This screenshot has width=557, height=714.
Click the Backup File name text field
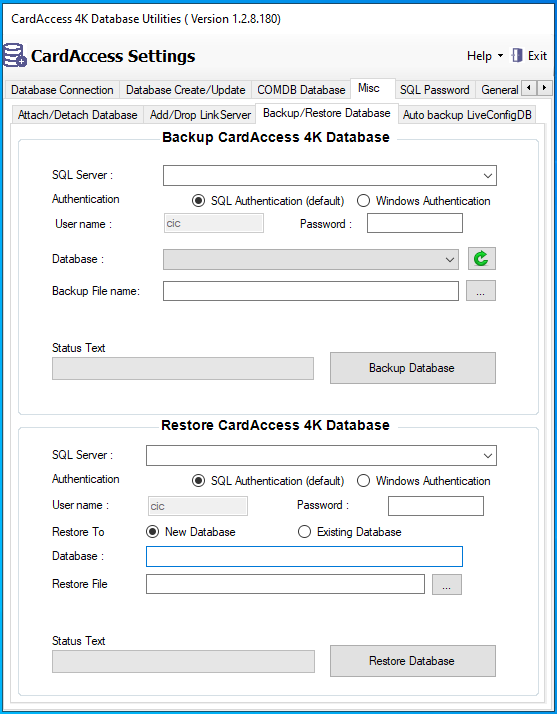(311, 291)
